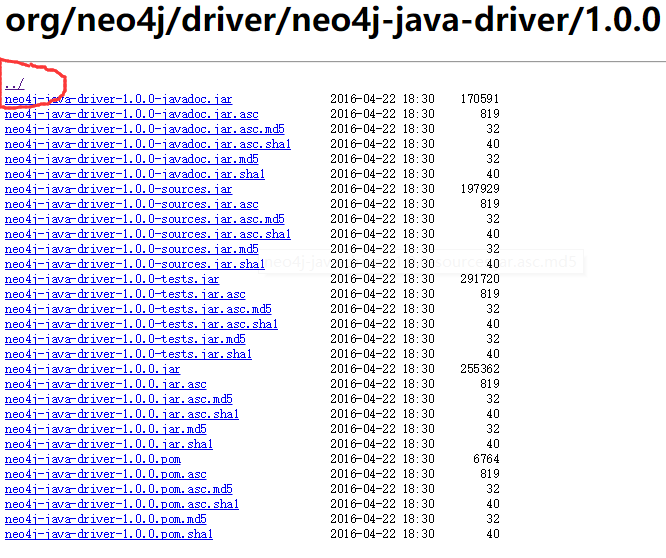The width and height of the screenshot is (666, 558).
Task: Open neo4j-java-driver-1.0.0.jar.sha1 link
Action: 109,444
